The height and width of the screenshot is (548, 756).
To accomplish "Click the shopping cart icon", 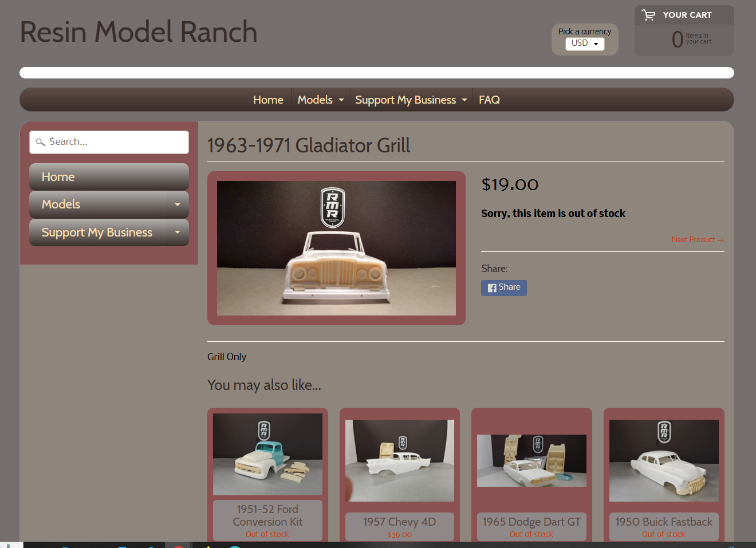I will (x=648, y=15).
